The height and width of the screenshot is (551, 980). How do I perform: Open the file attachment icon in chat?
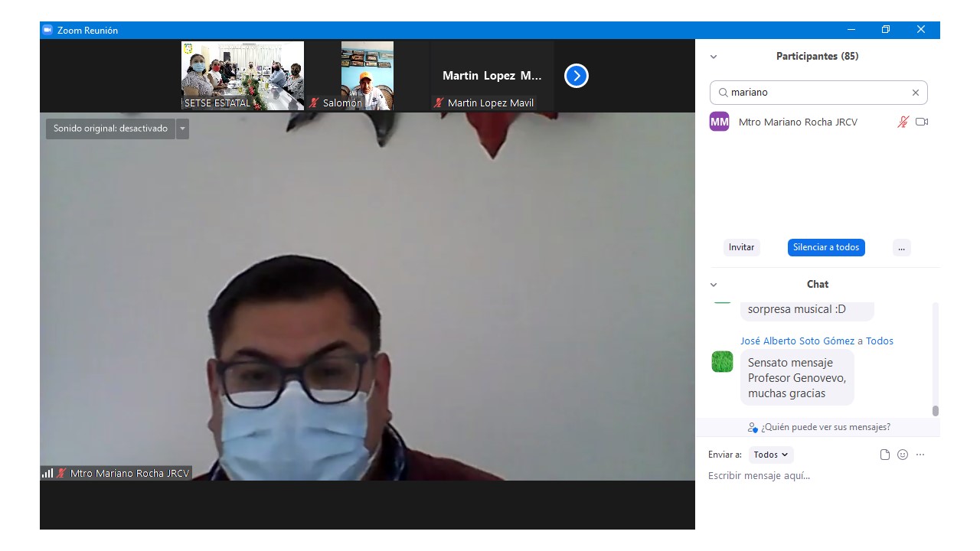click(x=885, y=455)
